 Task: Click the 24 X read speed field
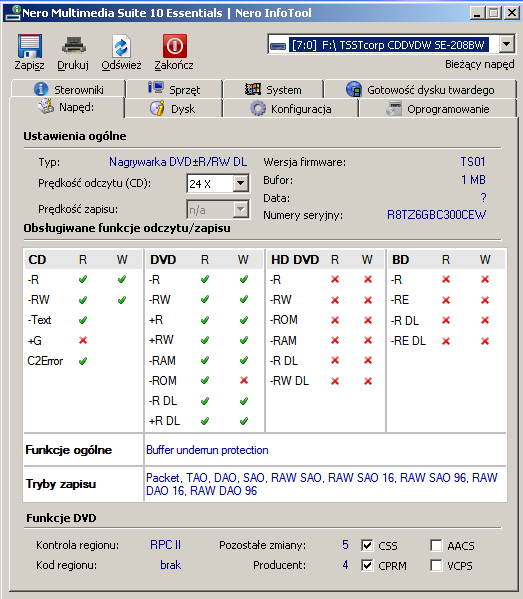(x=210, y=183)
